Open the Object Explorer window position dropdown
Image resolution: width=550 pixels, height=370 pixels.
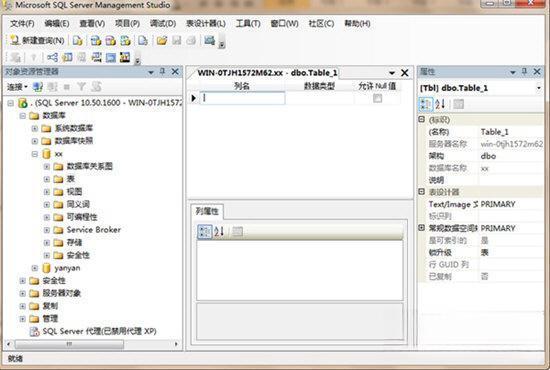click(x=151, y=73)
